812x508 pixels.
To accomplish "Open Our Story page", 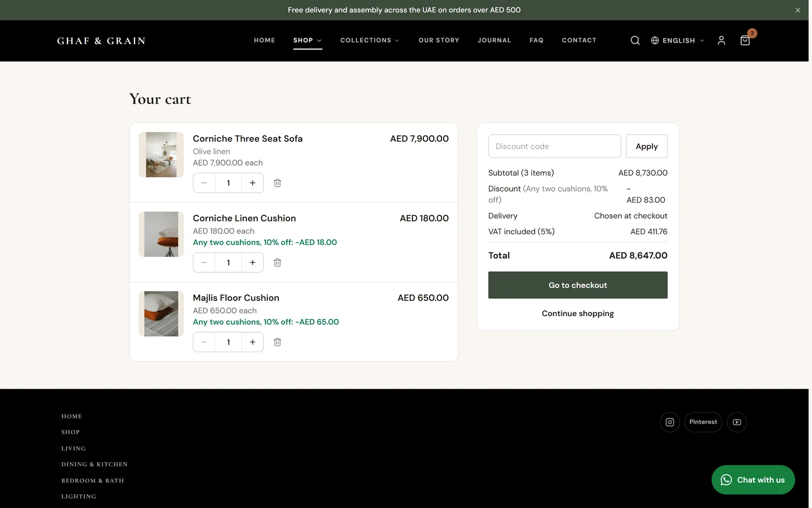I will [439, 41].
